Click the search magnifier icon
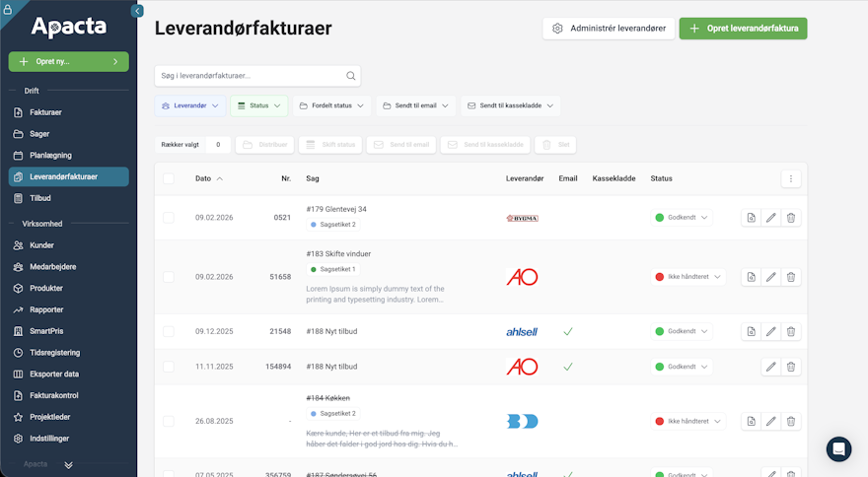The width and height of the screenshot is (868, 477). tap(350, 76)
